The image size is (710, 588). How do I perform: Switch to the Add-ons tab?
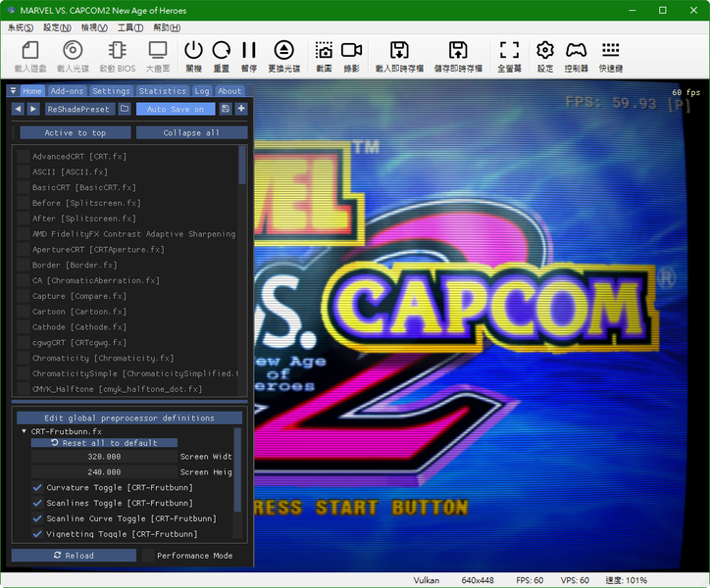[x=67, y=91]
